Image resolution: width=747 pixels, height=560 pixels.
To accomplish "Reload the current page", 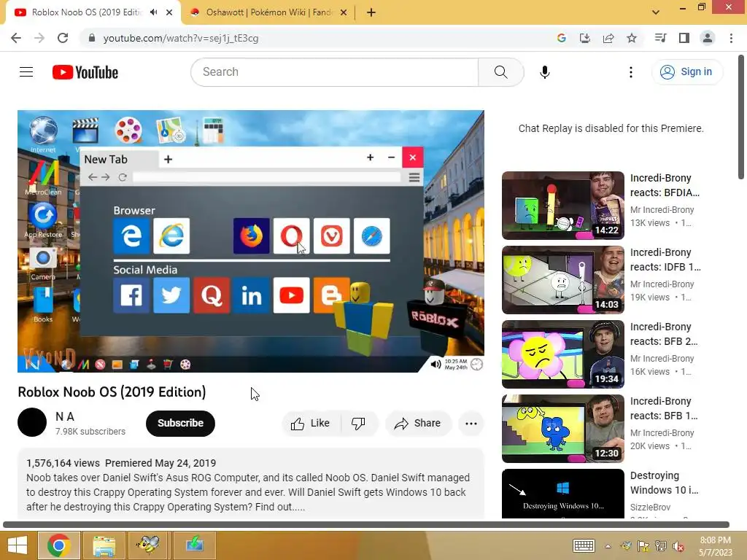I will coord(63,38).
